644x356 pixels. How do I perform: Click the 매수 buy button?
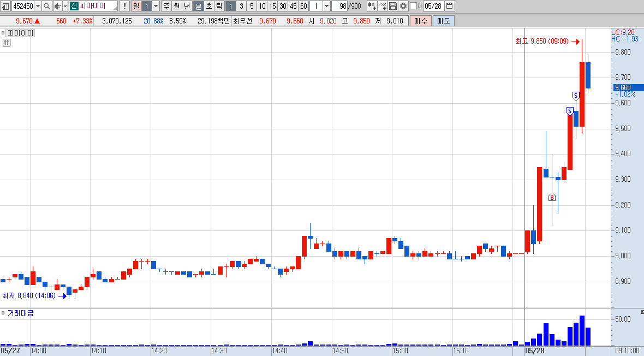[x=421, y=21]
